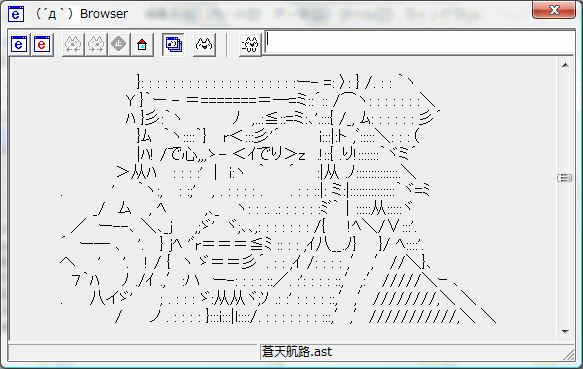Click the blue 'e' toolbar icon
The width and height of the screenshot is (583, 369).
click(x=19, y=45)
